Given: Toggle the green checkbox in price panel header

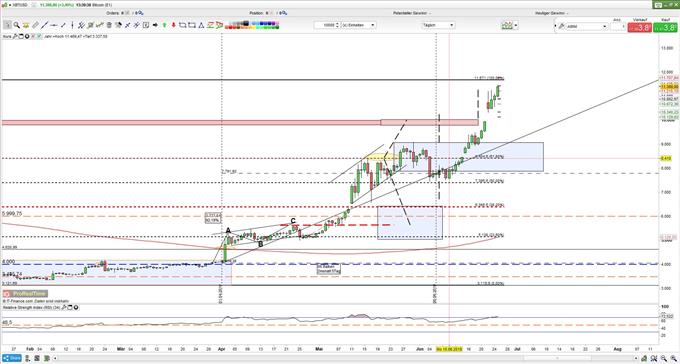Looking at the screenshot, I should pyautogui.click(x=39, y=36).
